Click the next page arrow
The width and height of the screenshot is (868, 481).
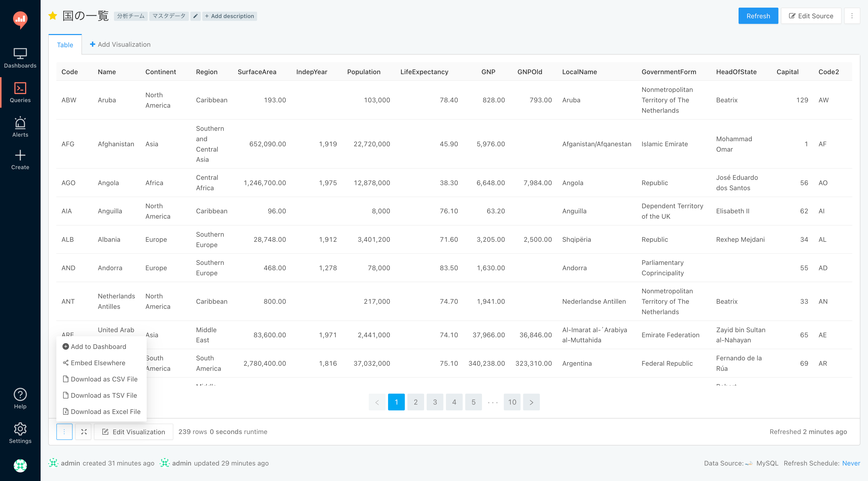click(531, 402)
